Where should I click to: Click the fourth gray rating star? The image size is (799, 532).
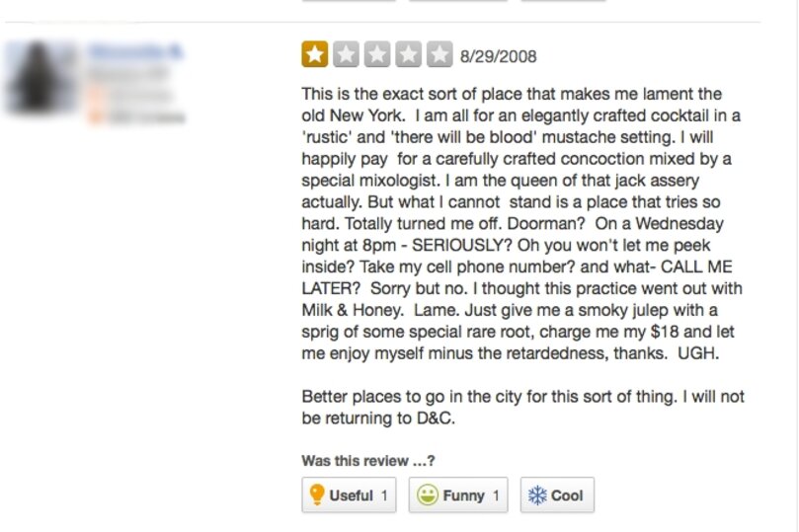point(408,54)
